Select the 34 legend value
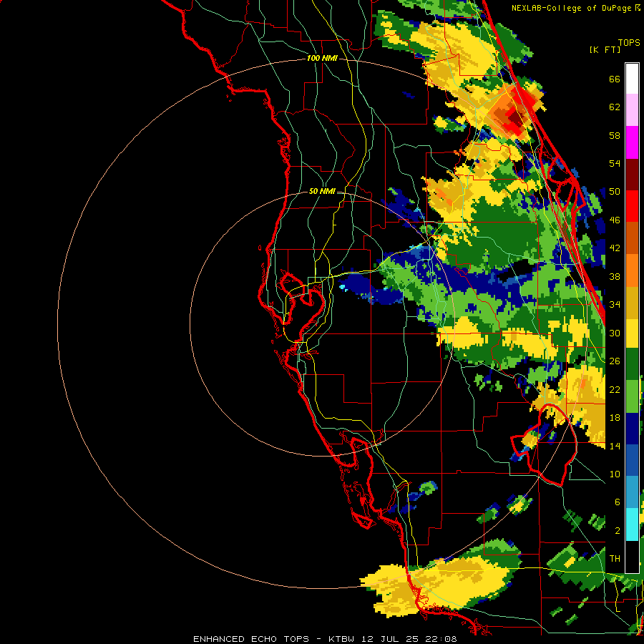Viewport: 644px width, 644px height. 615,305
